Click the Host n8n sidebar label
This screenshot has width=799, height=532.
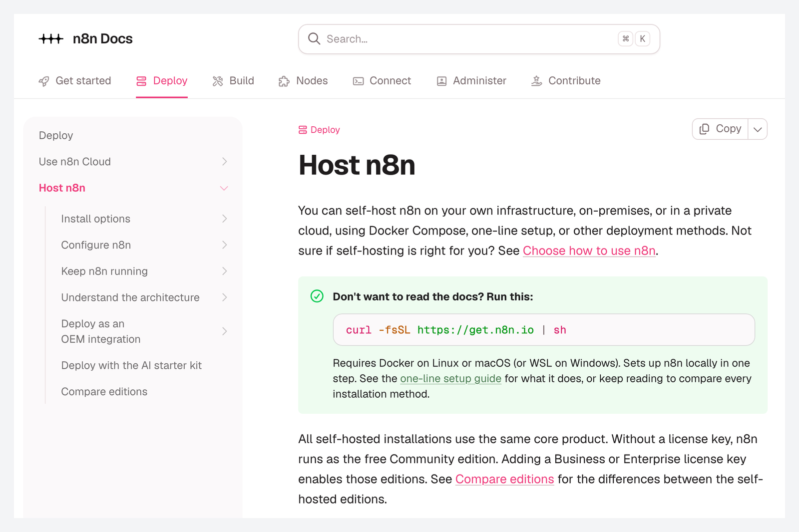62,188
